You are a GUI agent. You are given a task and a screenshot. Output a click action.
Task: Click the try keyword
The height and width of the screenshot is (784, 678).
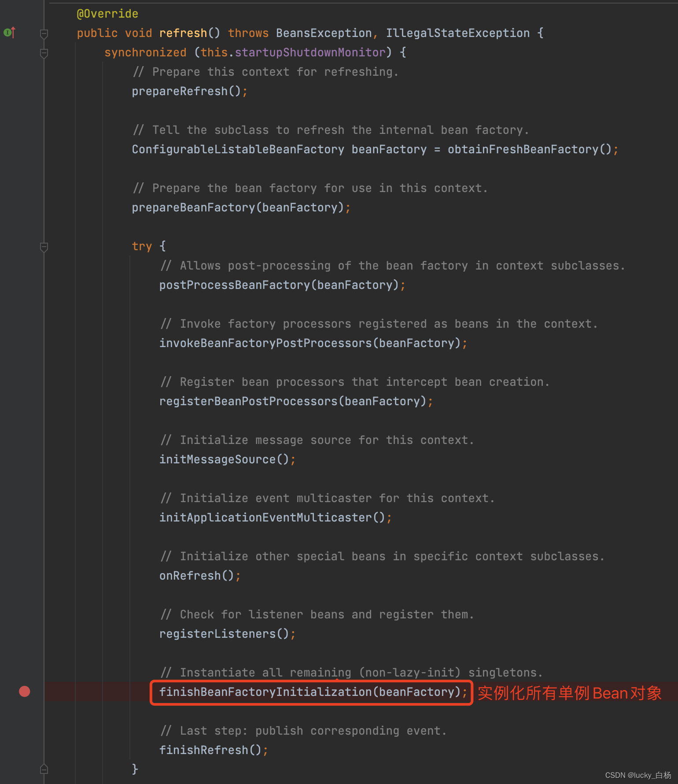(x=142, y=246)
